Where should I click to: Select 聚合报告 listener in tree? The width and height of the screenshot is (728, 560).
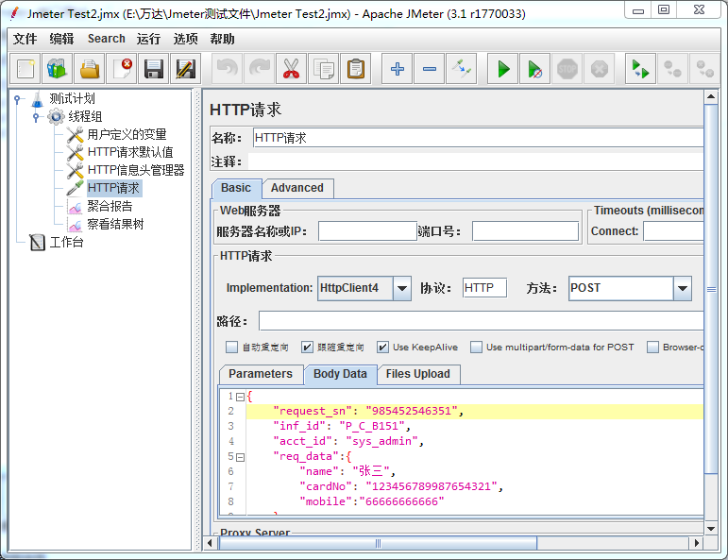(110, 206)
